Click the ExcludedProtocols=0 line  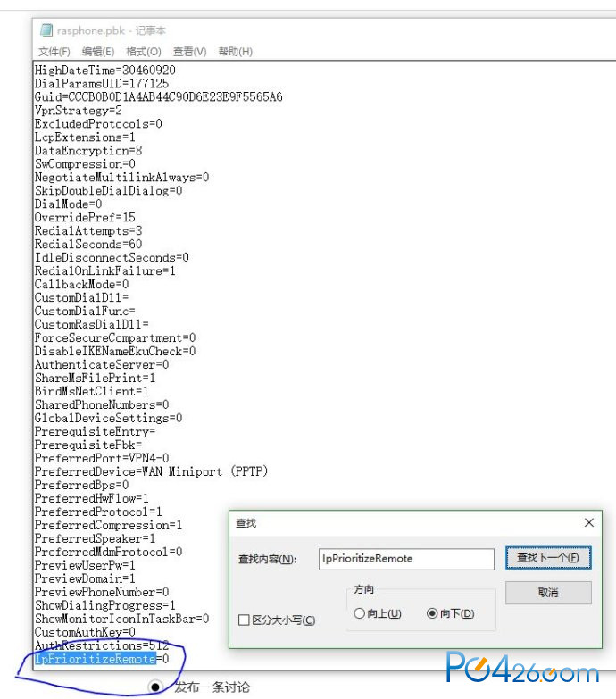click(x=98, y=124)
